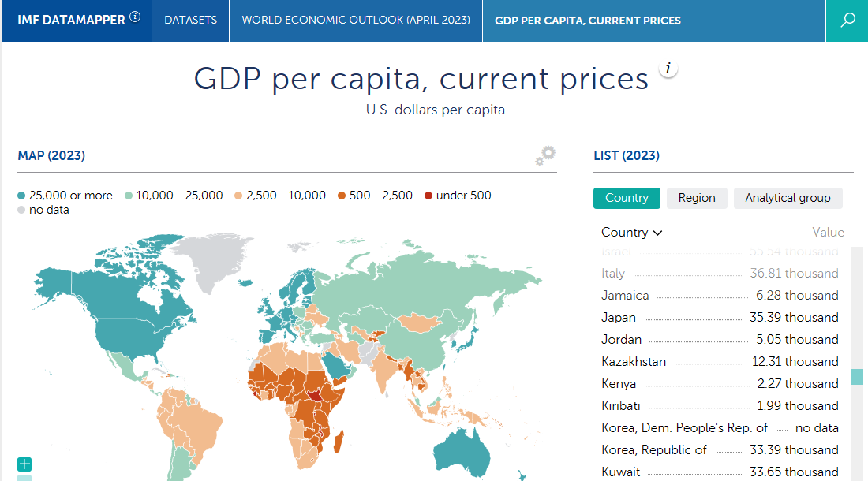Switch list to Analytical group tab

click(788, 198)
